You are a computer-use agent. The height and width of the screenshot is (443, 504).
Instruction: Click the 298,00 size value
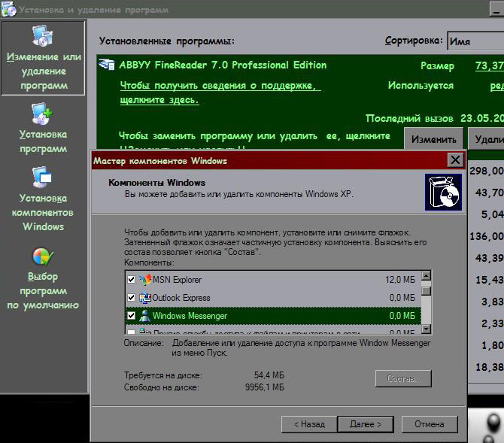point(487,171)
